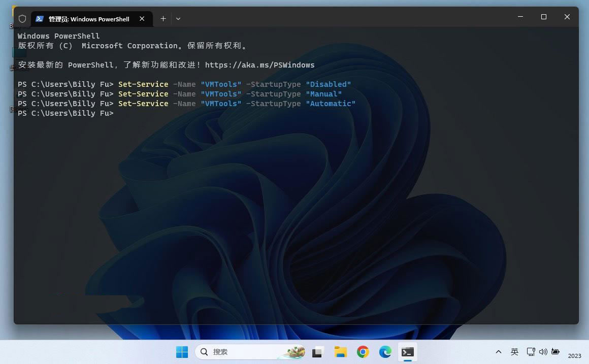Open the aka.ms/PSWindows link
The height and width of the screenshot is (364, 589).
259,65
